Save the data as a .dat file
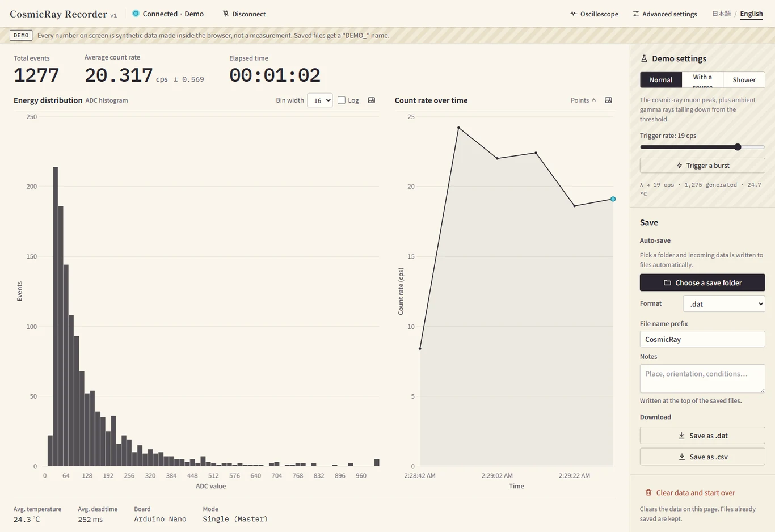 pyautogui.click(x=702, y=436)
